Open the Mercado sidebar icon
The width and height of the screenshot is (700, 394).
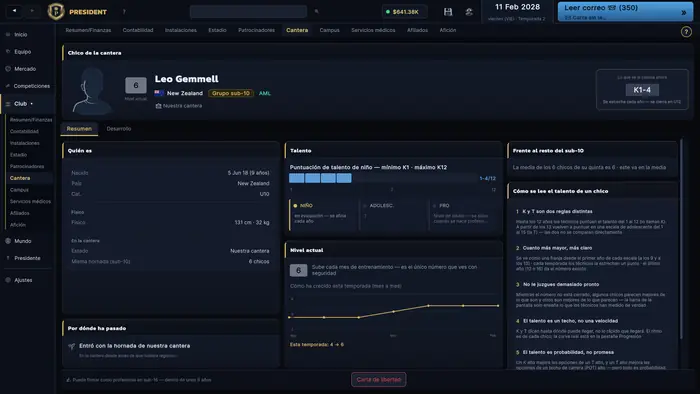8,69
